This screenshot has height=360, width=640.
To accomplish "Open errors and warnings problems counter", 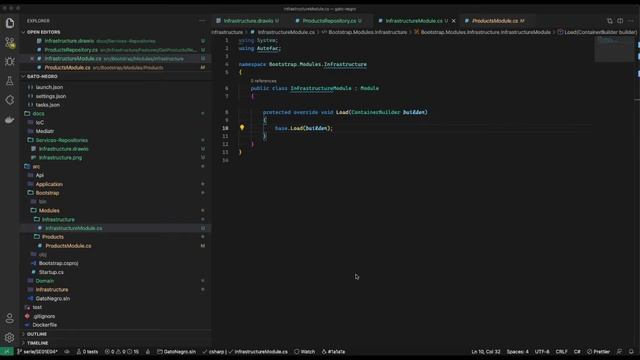I will [122, 351].
